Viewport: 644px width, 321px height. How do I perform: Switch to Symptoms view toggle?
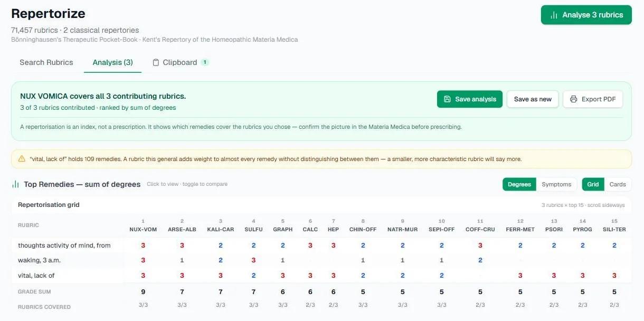click(556, 184)
